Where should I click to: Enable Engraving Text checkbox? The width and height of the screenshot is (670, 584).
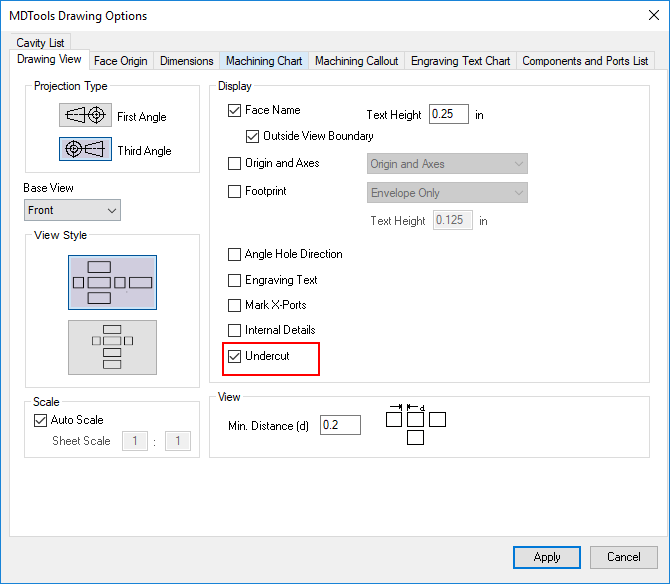click(235, 281)
